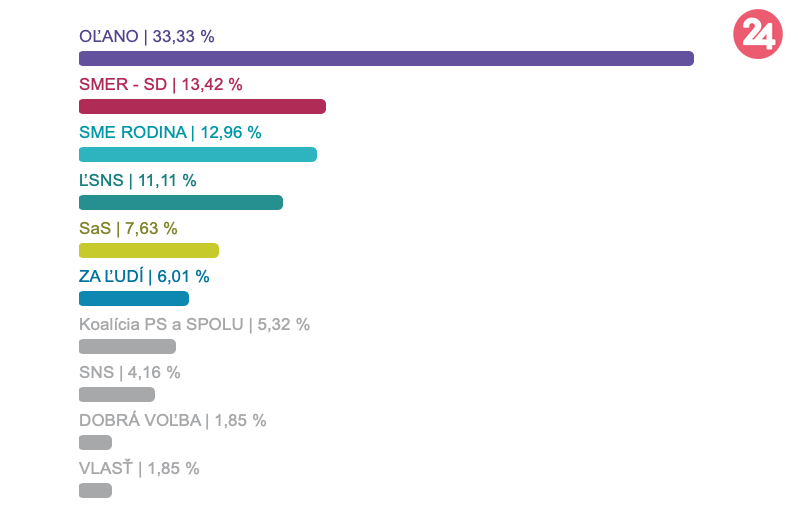Select the ĽSNS 11,11 % label

138,181
